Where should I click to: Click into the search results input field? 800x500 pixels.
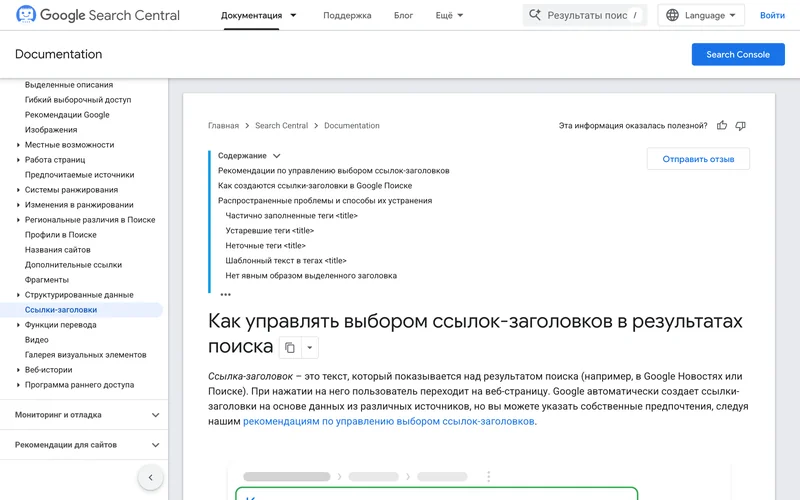[585, 15]
